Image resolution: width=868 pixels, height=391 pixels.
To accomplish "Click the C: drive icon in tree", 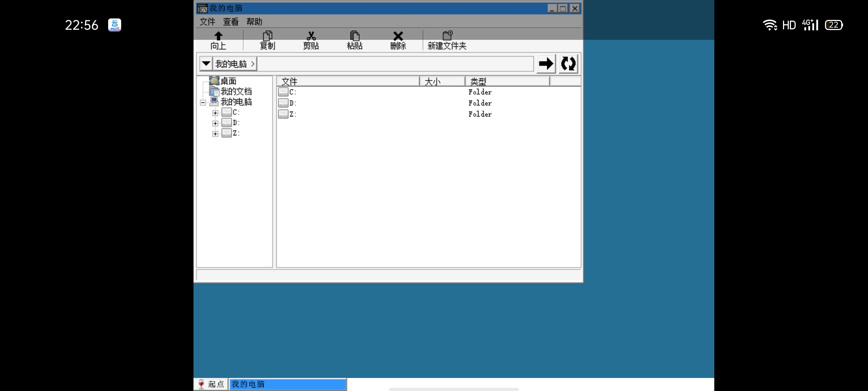I will (227, 112).
